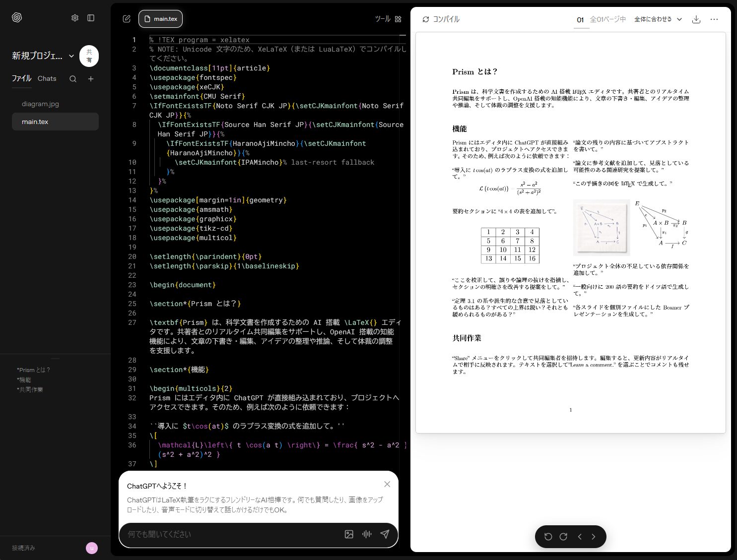The height and width of the screenshot is (560, 737).
Task: Toggle zoom-out rotate control under the PDF
Action: tap(548, 537)
